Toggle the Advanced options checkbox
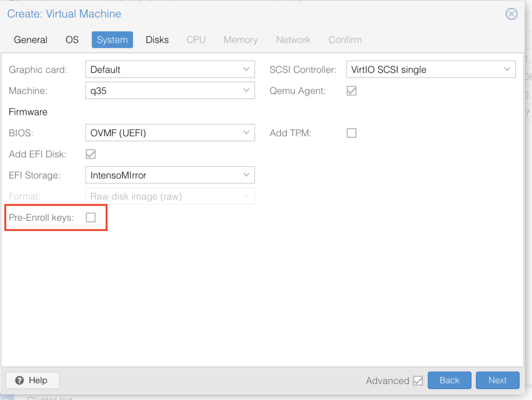 point(418,381)
